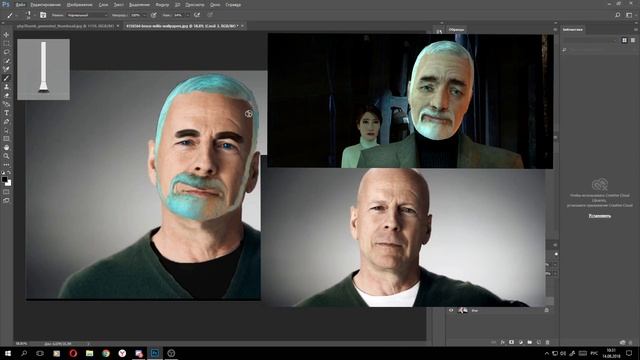Select the Rectangular Marquee tool
640x360 pixels.
(6, 43)
